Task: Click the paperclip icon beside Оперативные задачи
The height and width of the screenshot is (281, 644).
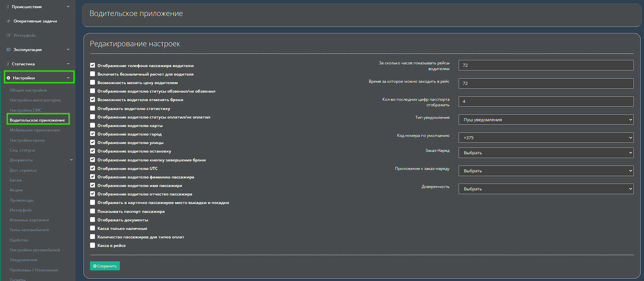Action: coord(9,21)
